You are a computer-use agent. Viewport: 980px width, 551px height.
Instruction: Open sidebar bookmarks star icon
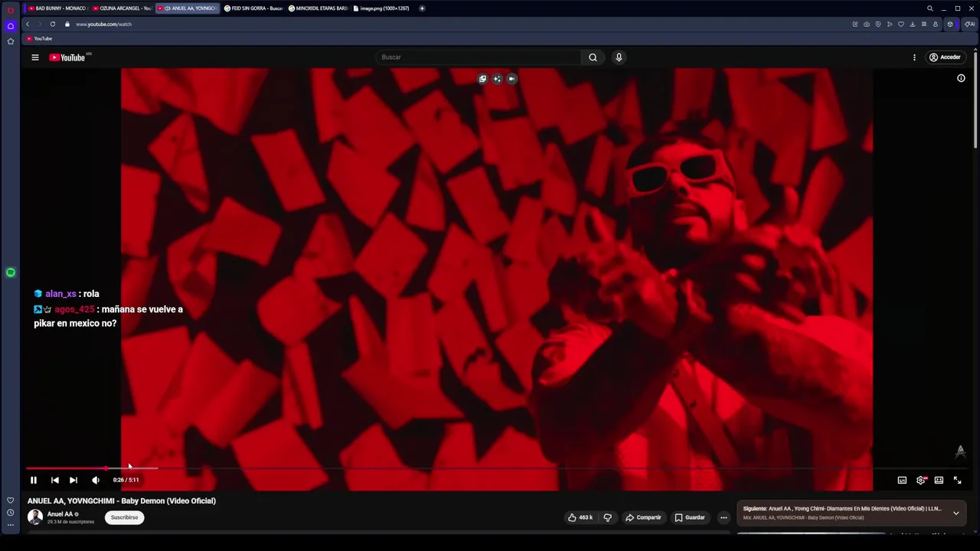point(11,41)
